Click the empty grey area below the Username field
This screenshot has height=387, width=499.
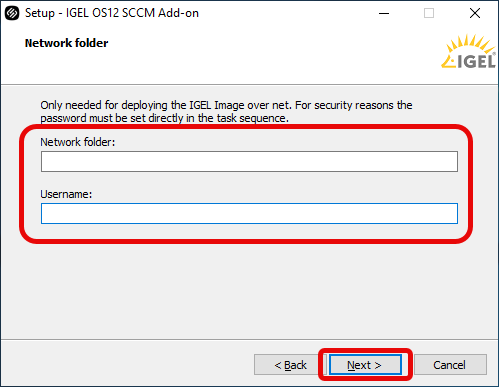click(x=249, y=290)
